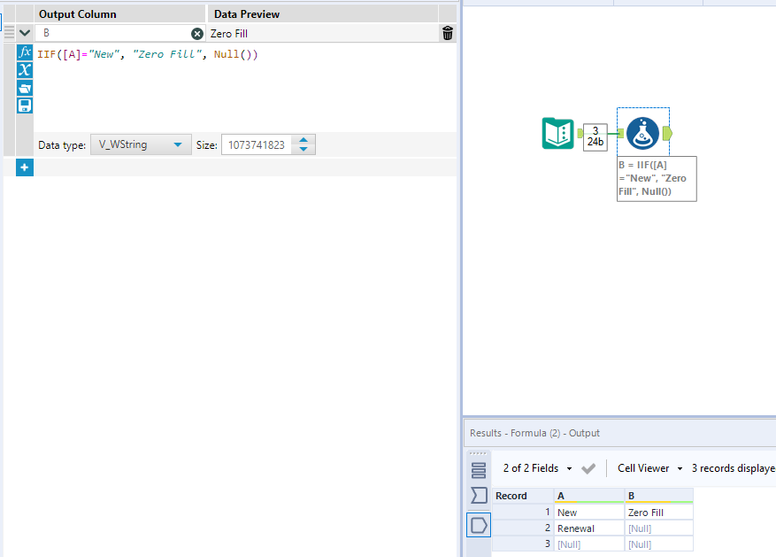Delete expression B with the trash icon
This screenshot has width=776, height=557.
[447, 33]
